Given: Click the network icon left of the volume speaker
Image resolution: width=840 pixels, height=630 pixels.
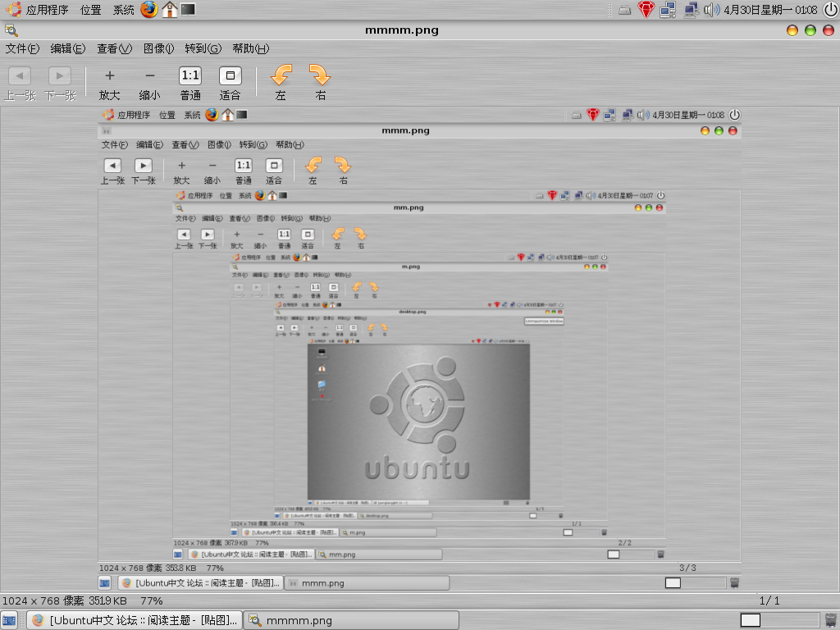Looking at the screenshot, I should (691, 10).
